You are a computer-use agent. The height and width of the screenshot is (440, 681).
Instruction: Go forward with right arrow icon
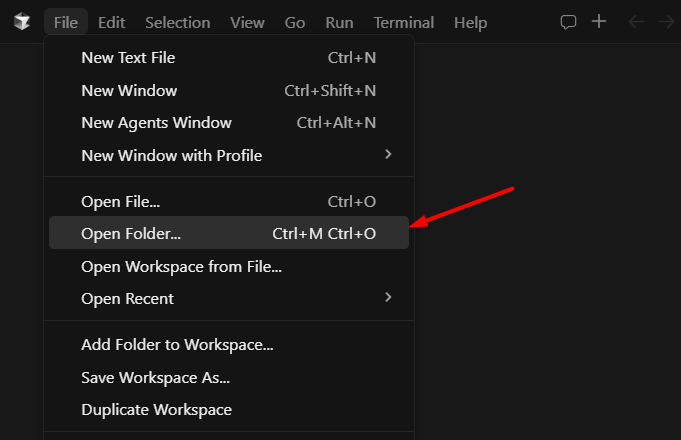click(667, 22)
